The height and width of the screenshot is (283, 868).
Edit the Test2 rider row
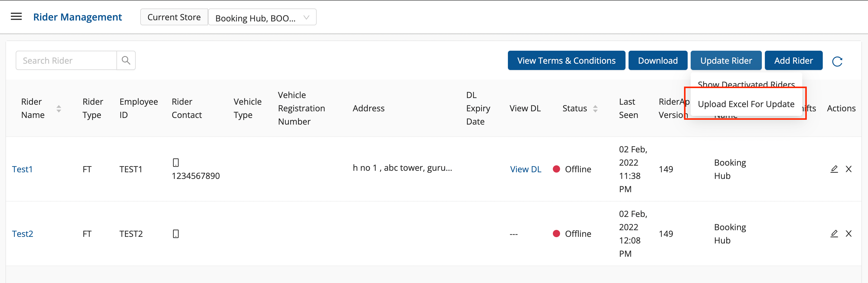(834, 234)
